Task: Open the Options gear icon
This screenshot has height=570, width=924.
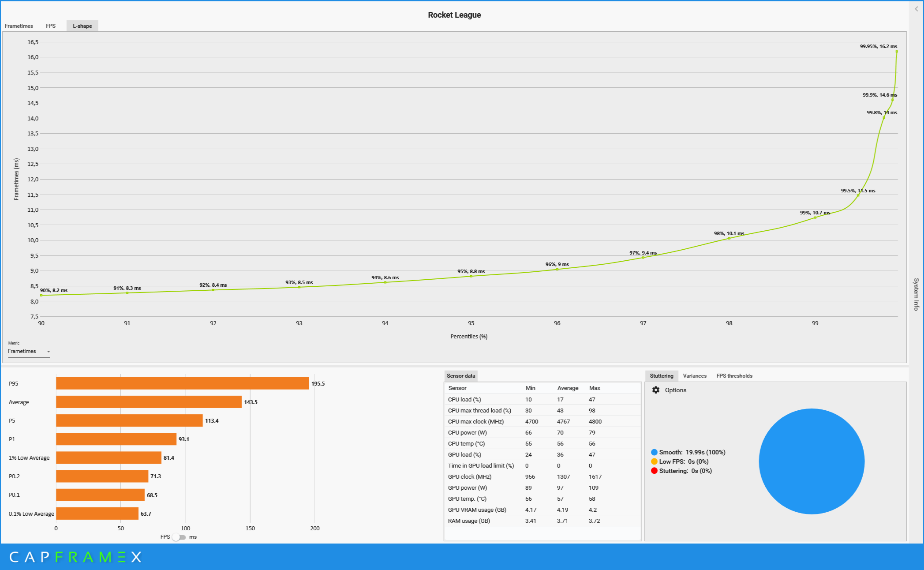Action: pyautogui.click(x=656, y=390)
